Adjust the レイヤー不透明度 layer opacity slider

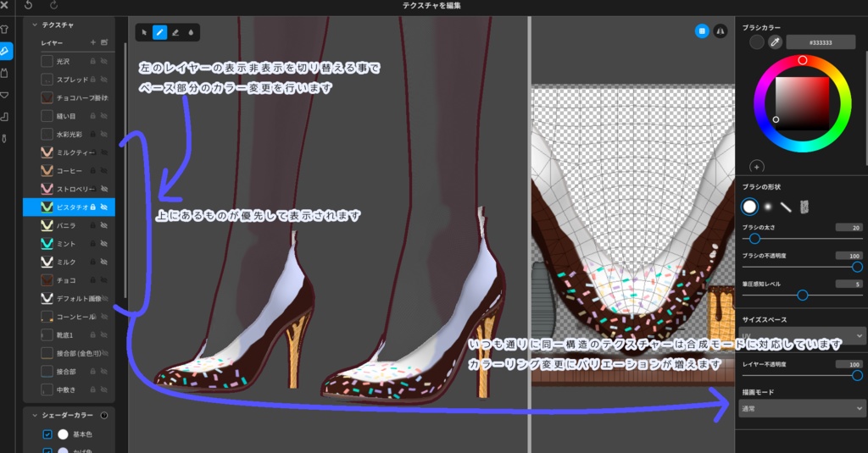(802, 376)
